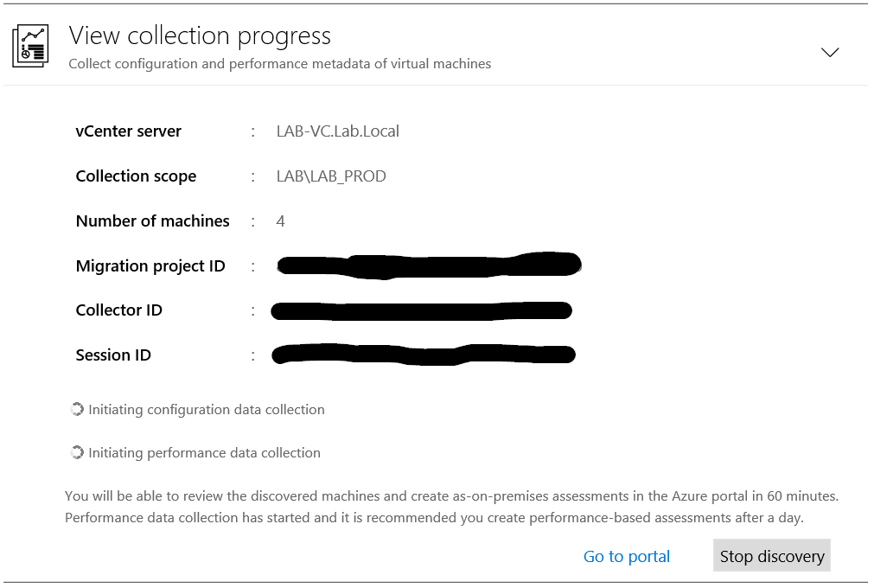
Task: Click the View collection progress heading
Action: [x=200, y=35]
